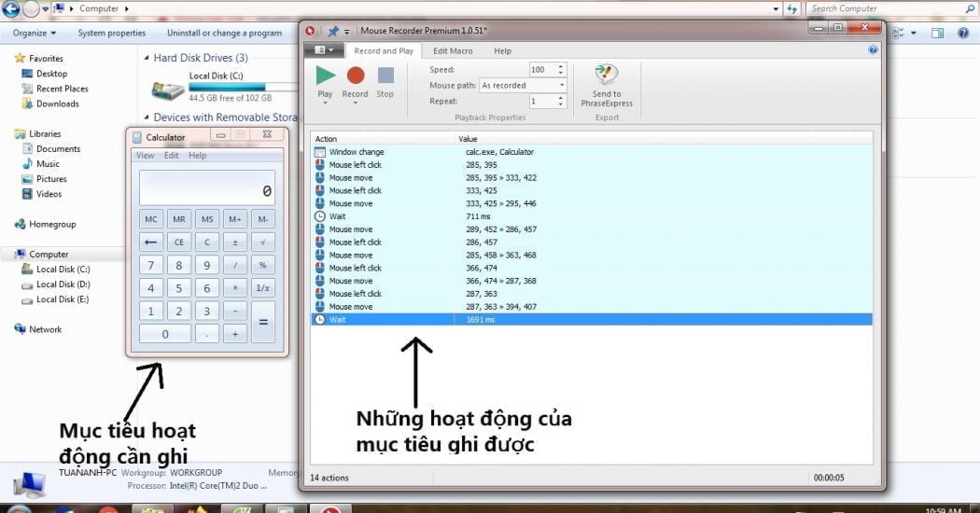This screenshot has height=513, width=980.
Task: Select the highlighted Wait 1691 ms row
Action: click(591, 319)
